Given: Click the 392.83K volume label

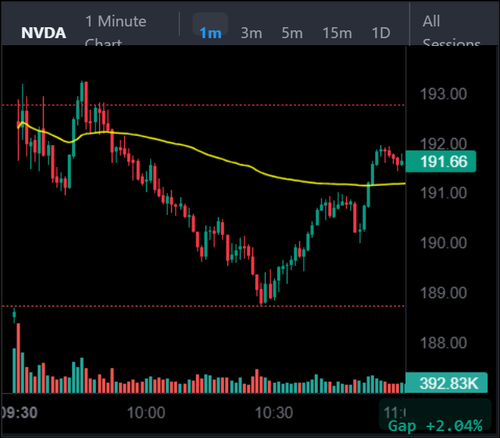Looking at the screenshot, I should tap(447, 383).
